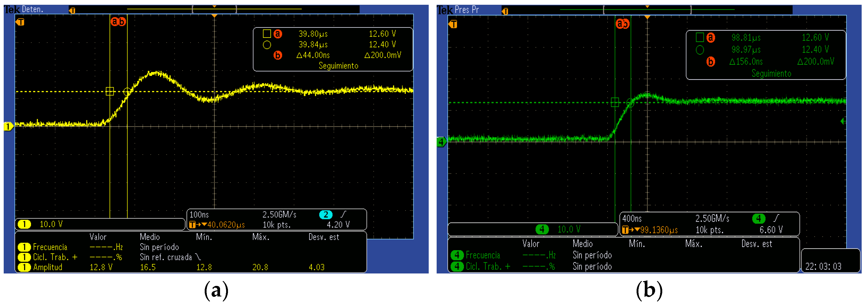Toggle the Frecuencia measurement for channel 1
868x306 pixels.
[51, 247]
